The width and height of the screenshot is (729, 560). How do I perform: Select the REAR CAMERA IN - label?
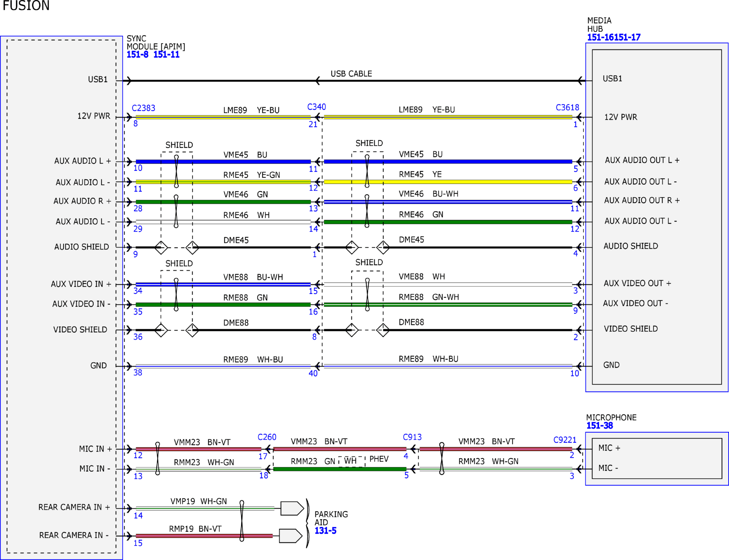[x=74, y=535]
